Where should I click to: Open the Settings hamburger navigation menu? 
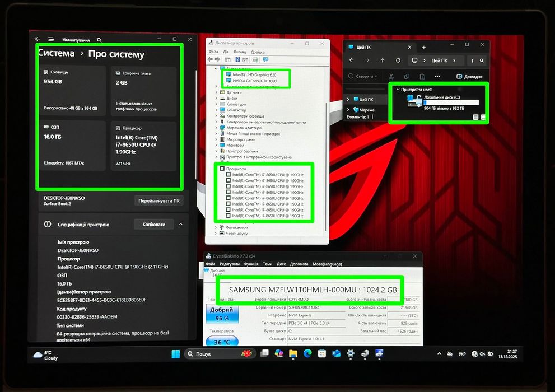(x=51, y=39)
